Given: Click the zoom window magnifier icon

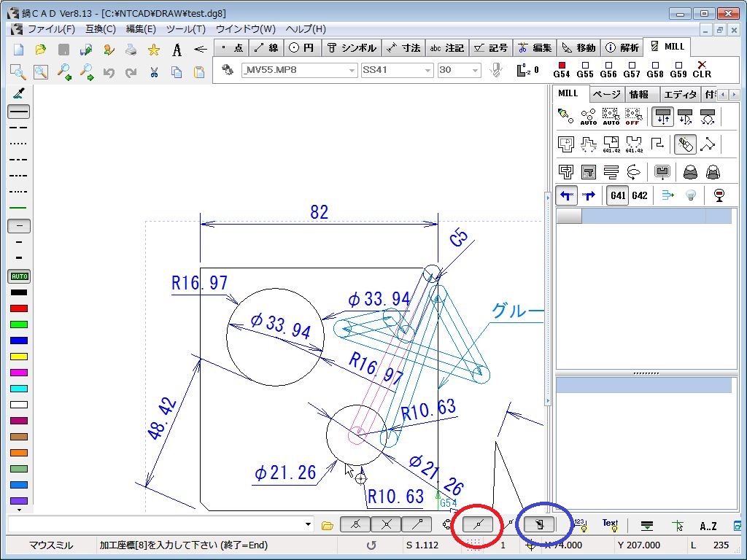Looking at the screenshot, I should click(18, 72).
